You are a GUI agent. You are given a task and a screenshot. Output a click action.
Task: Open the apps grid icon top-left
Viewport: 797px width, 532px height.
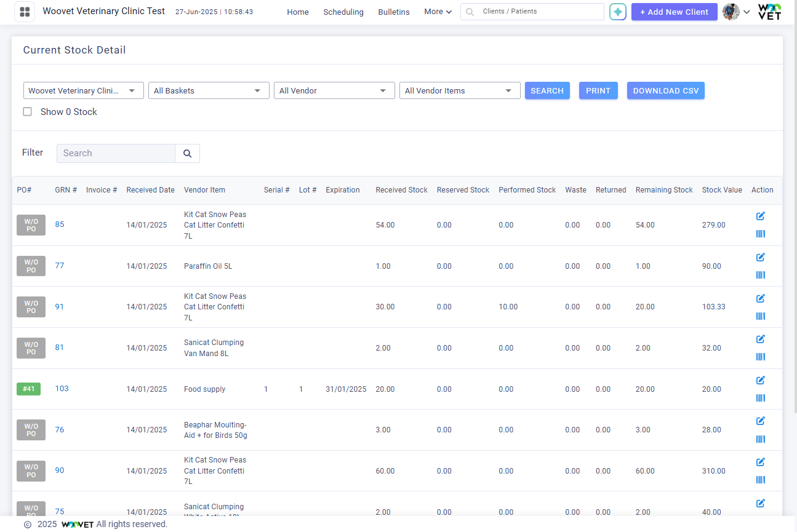coord(24,12)
